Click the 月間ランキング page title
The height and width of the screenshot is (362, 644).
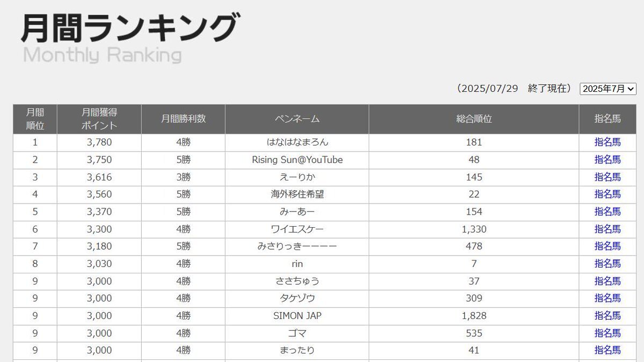point(129,28)
